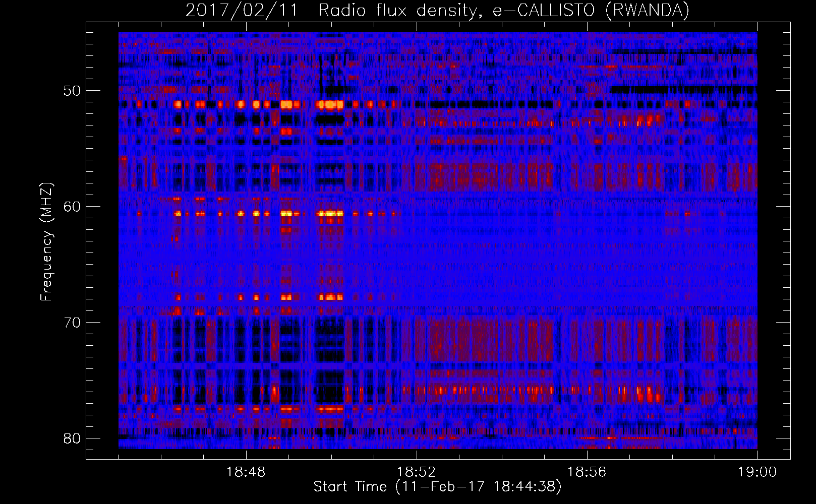Screen dimensions: 816x504
Task: Click the 60 MHz frequency tick label
Action: click(72, 207)
